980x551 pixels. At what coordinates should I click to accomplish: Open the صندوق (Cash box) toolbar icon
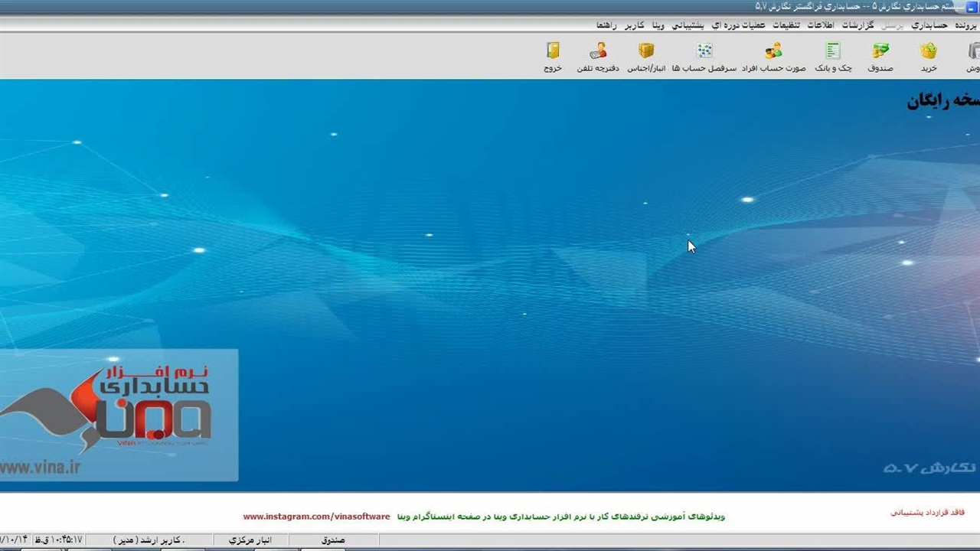point(880,57)
